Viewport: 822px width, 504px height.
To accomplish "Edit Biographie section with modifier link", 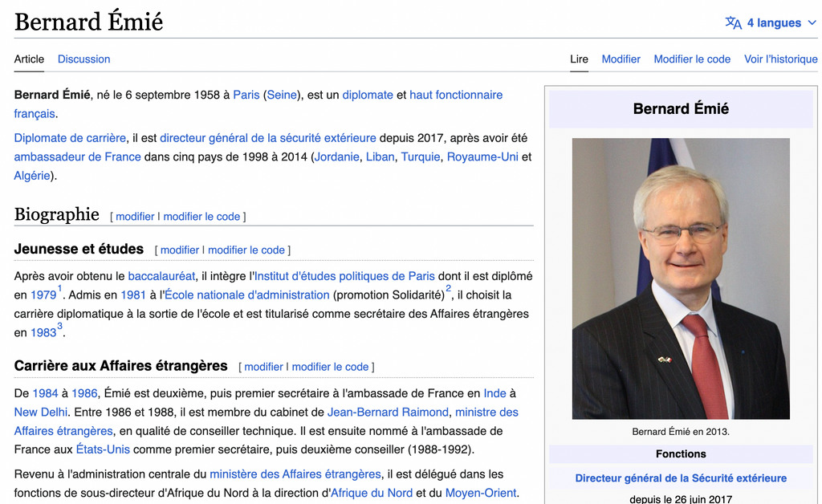I will point(135,216).
